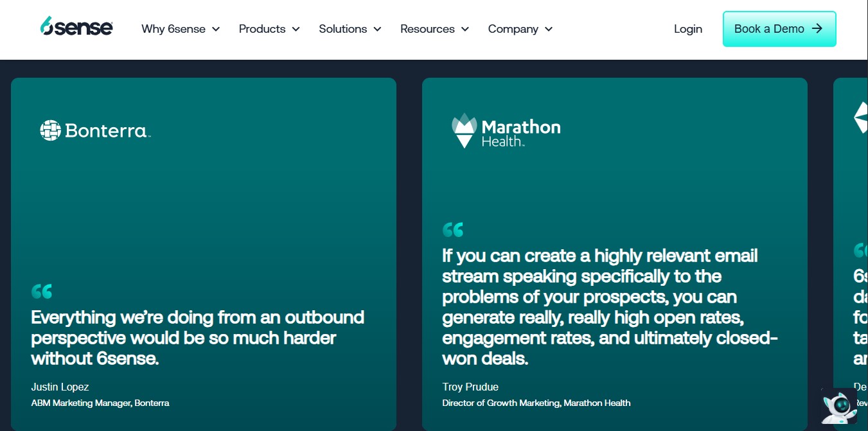The height and width of the screenshot is (431, 868).
Task: Expand the Why 6sense chevron
Action: click(216, 29)
